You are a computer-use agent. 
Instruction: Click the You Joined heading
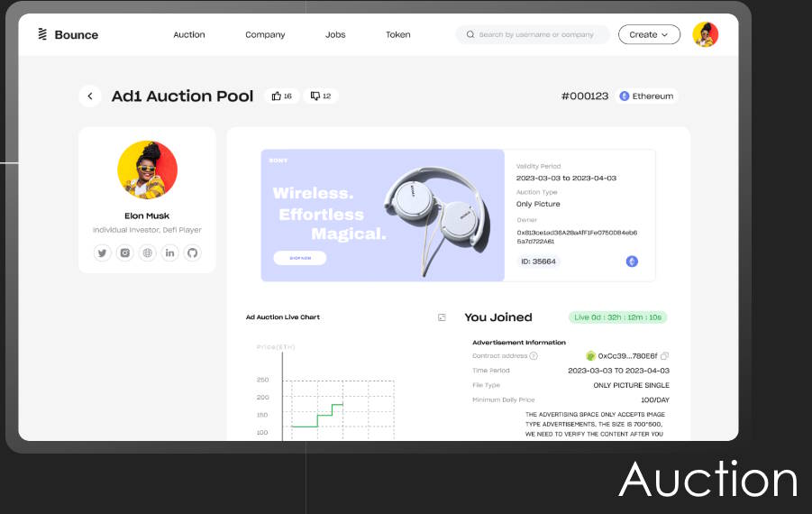click(498, 317)
